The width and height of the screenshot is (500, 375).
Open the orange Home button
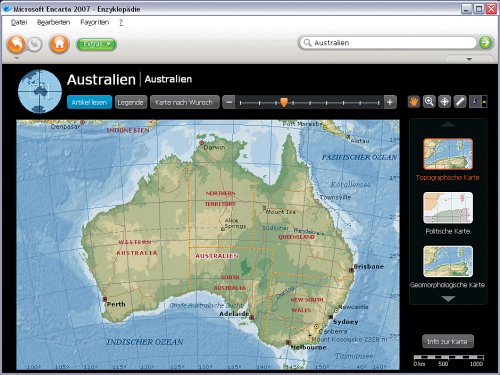(59, 44)
